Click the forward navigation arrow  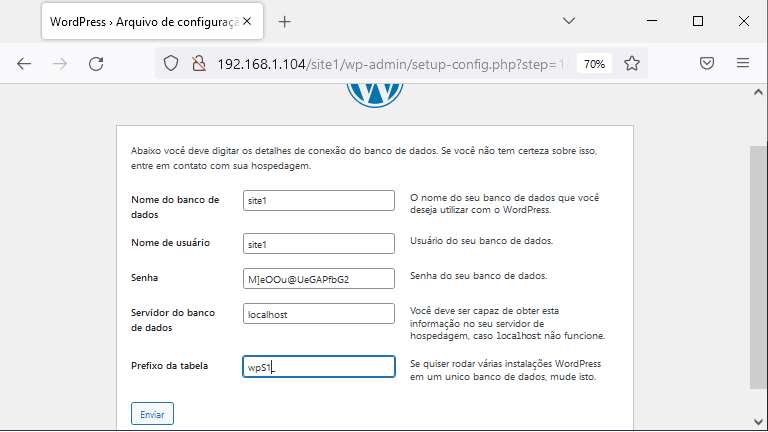pyautogui.click(x=60, y=64)
